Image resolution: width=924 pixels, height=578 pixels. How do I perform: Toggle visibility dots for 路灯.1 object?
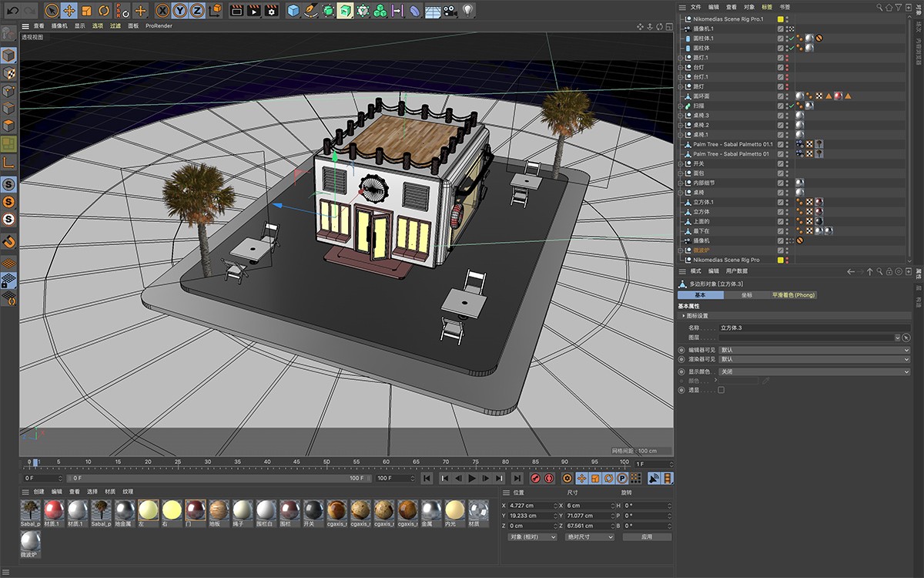(786, 58)
